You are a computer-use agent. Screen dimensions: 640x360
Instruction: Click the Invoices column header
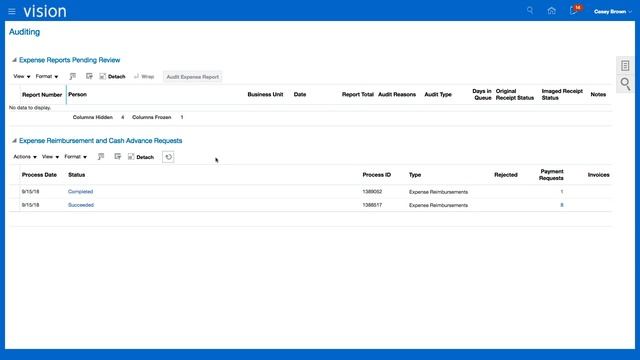point(598,175)
